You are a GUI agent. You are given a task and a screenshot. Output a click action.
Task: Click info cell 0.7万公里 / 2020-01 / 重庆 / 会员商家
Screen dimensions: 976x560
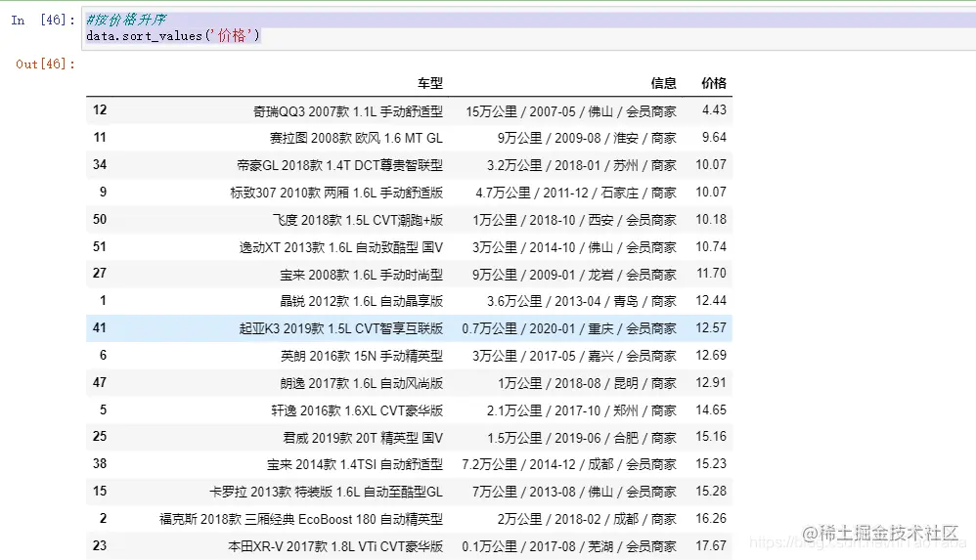[x=569, y=328]
